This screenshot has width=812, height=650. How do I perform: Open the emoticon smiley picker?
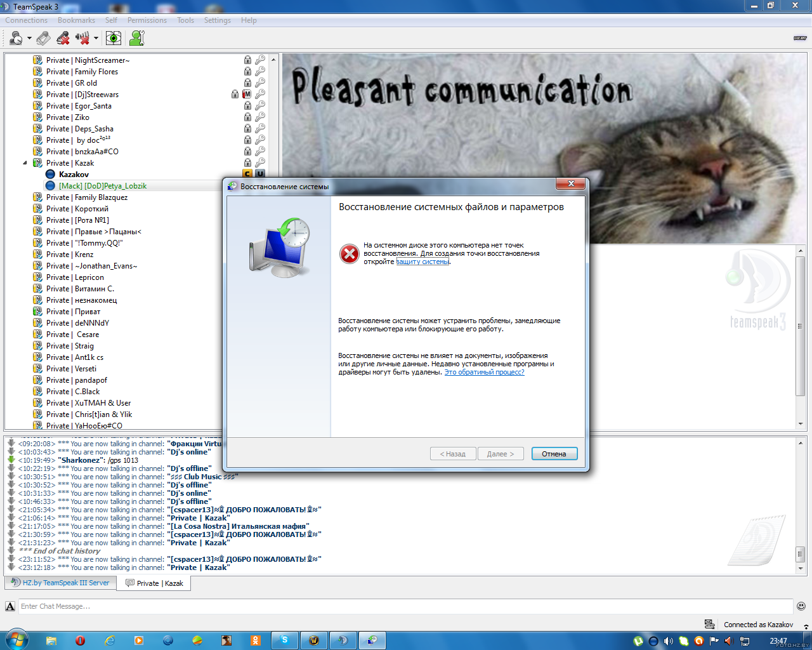tap(801, 606)
